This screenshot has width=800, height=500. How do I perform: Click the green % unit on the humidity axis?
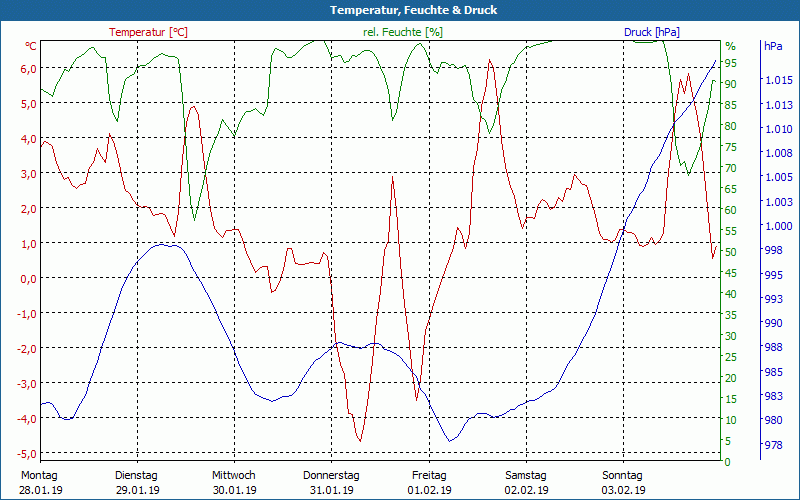730,46
